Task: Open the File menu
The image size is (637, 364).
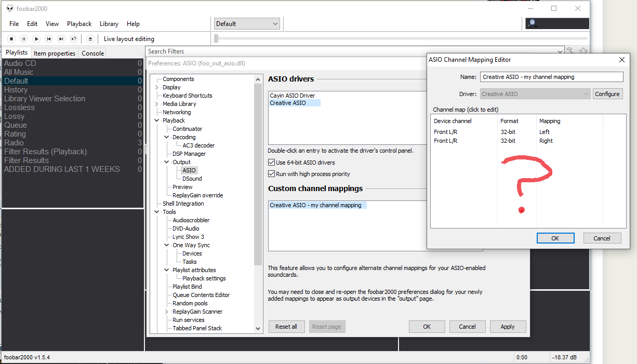Action: (14, 24)
